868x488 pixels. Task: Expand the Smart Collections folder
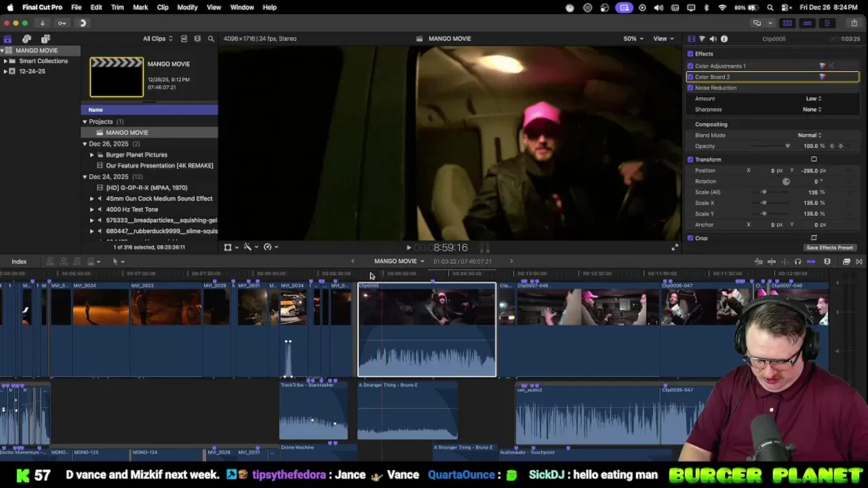click(x=5, y=61)
